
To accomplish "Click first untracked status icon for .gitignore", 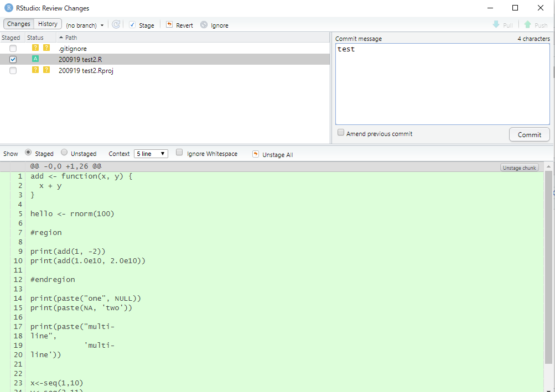I will pos(35,48).
